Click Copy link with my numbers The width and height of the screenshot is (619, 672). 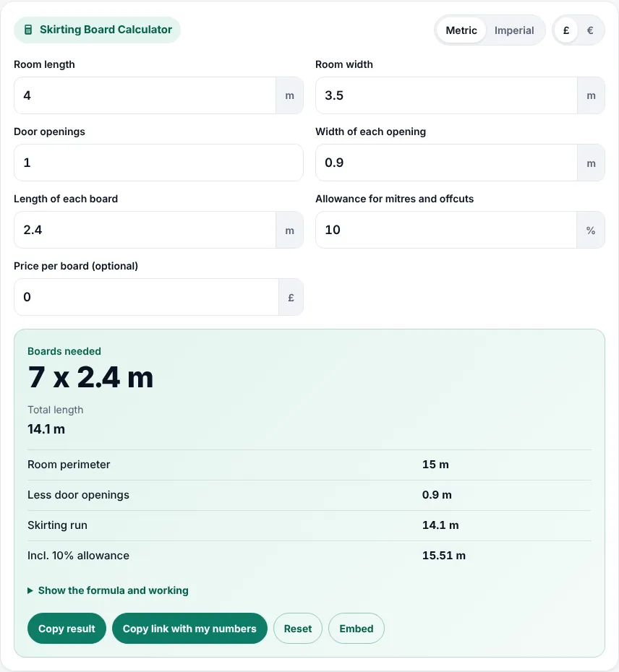pyautogui.click(x=189, y=629)
